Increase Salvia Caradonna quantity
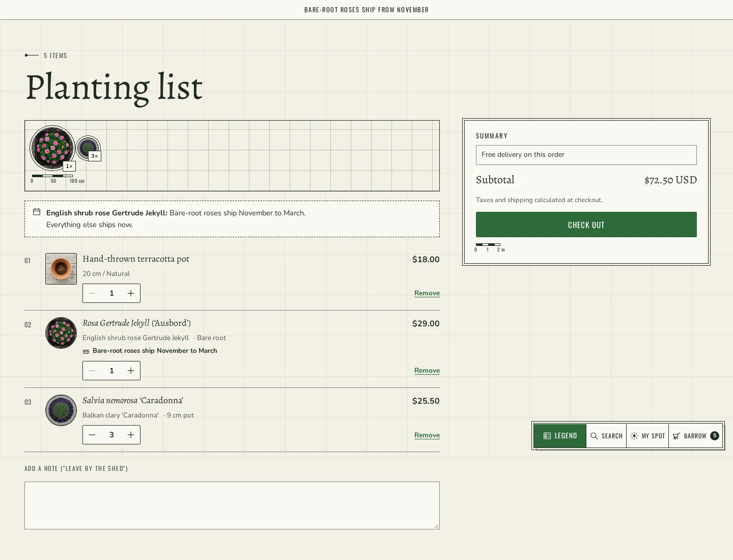 coord(131,435)
